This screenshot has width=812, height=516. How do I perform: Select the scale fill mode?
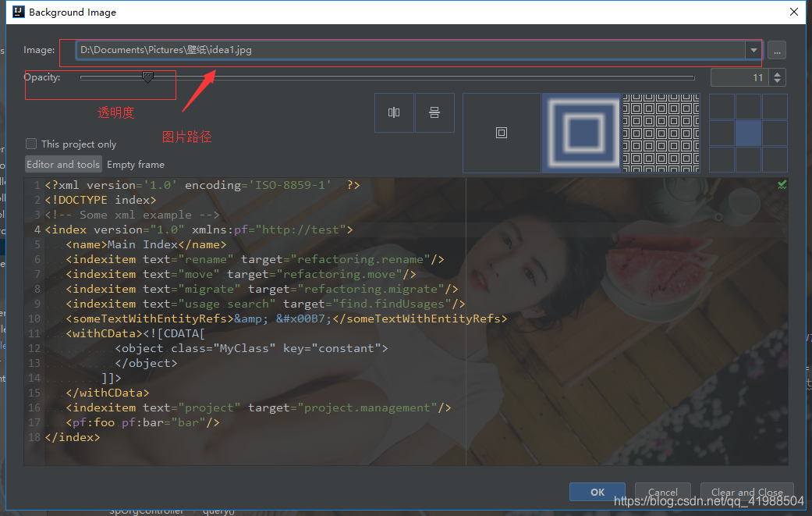coord(581,133)
